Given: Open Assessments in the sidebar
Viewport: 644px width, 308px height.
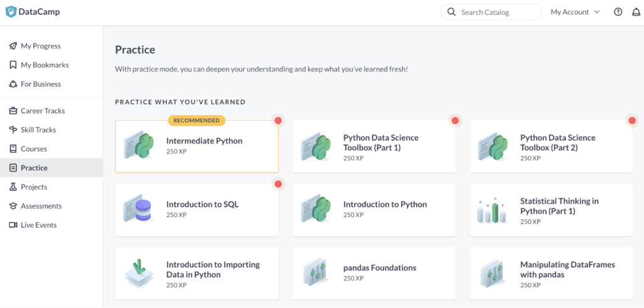Looking at the screenshot, I should click(x=40, y=206).
